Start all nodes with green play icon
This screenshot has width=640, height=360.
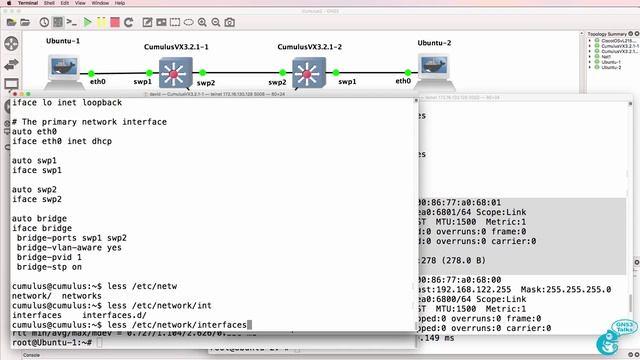[87, 22]
